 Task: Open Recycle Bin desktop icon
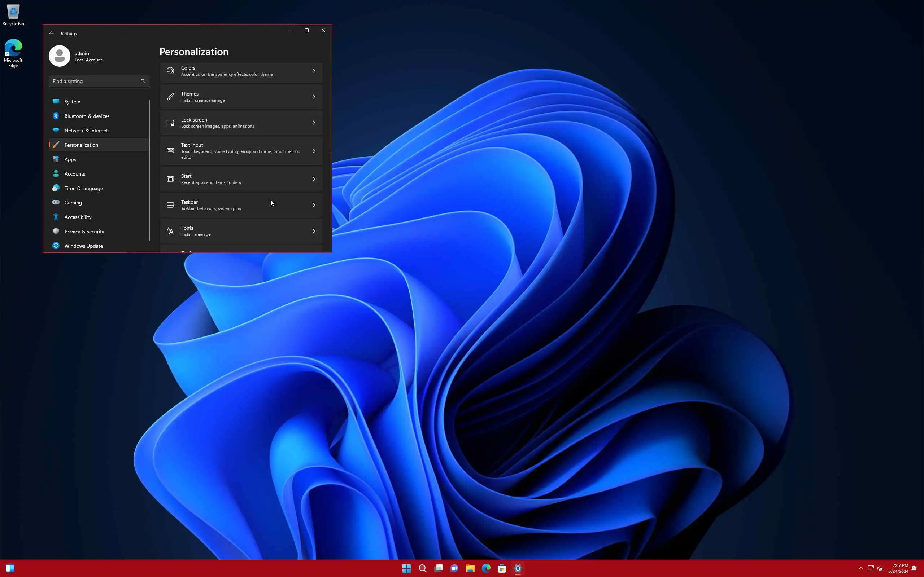coord(13,15)
